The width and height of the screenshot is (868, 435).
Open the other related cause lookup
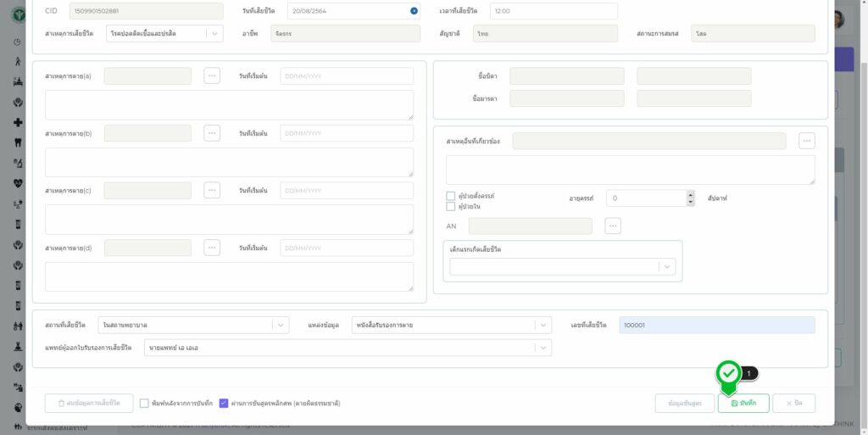[807, 141]
